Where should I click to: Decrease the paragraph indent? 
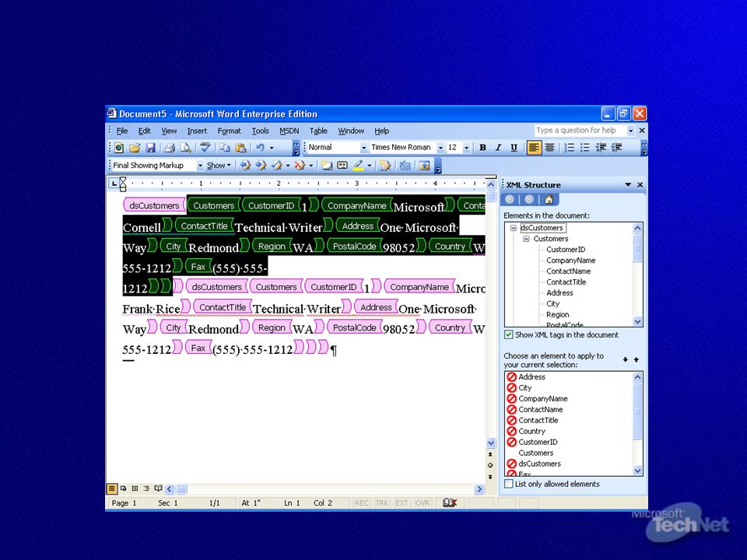[x=601, y=148]
